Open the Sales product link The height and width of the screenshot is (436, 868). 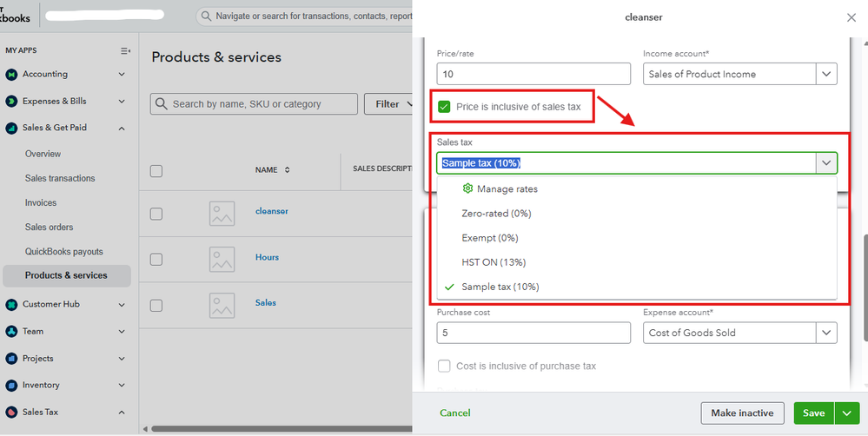[266, 302]
